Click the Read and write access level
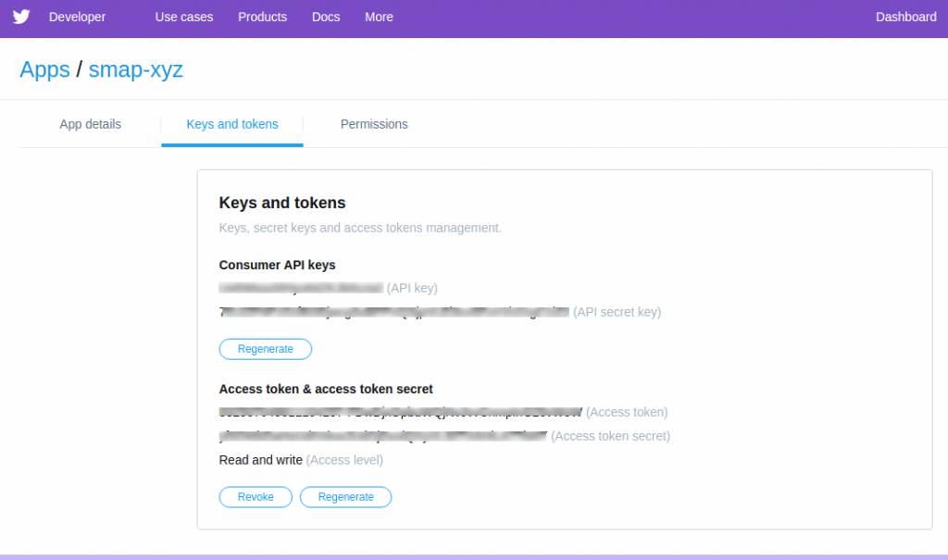The height and width of the screenshot is (560, 948). [260, 459]
